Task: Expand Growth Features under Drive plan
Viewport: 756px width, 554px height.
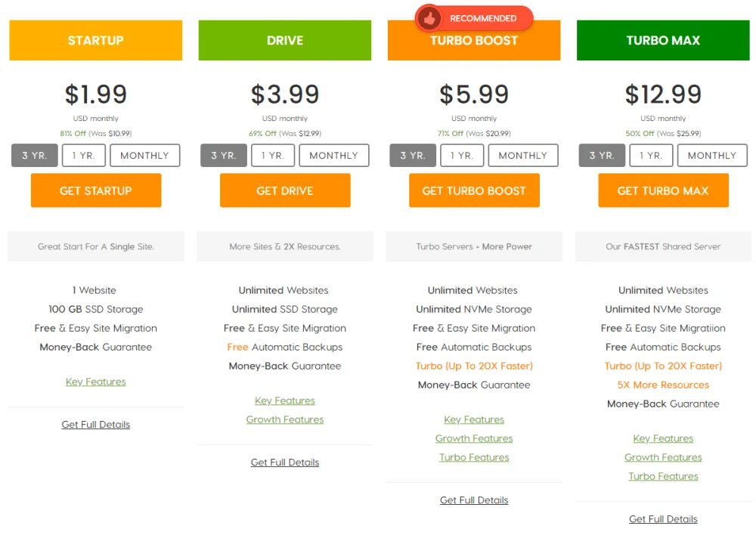Action: click(x=285, y=419)
